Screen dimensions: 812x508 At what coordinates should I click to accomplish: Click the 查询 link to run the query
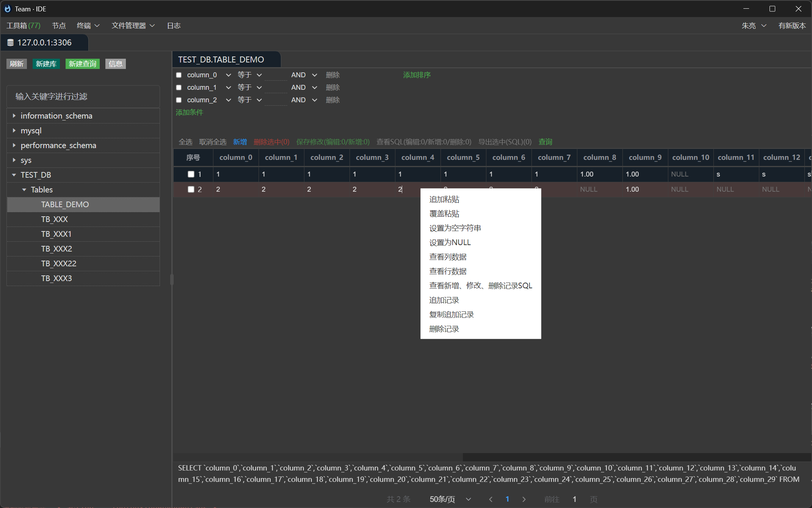(x=545, y=142)
